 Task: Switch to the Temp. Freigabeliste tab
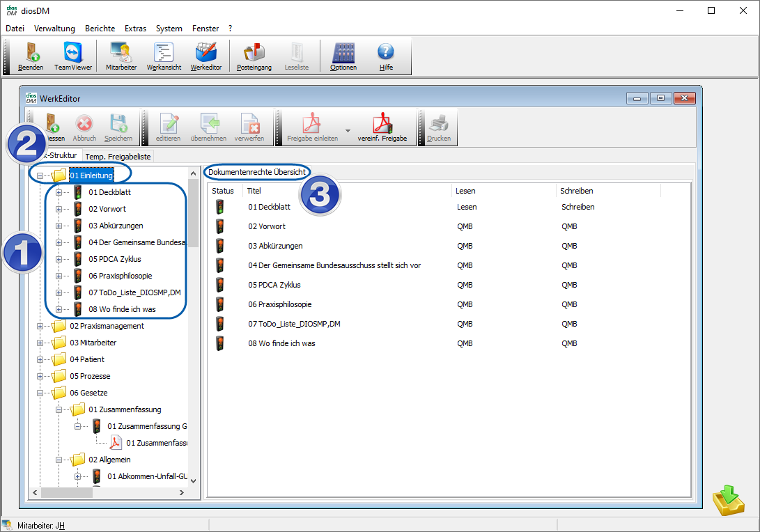pos(118,157)
